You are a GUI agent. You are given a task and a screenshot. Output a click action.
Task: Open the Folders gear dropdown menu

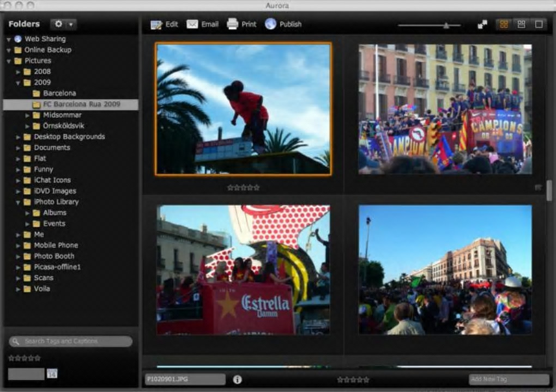tap(63, 24)
